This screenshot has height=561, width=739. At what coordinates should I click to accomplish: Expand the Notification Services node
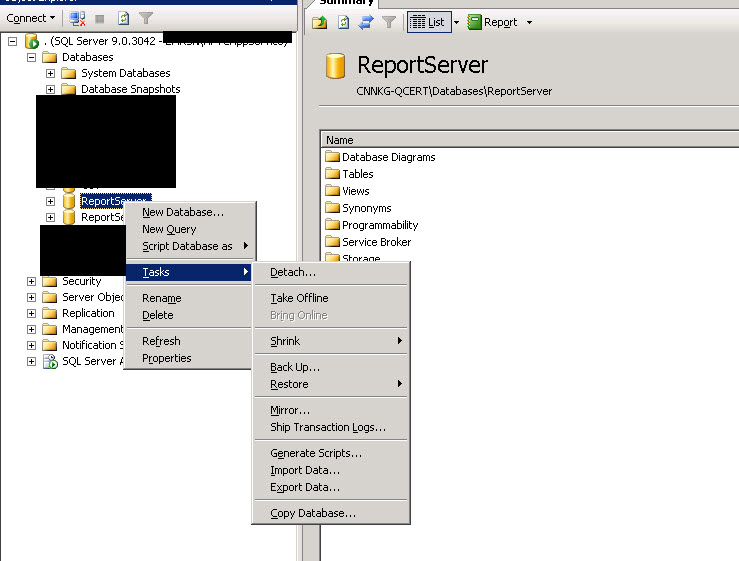coord(32,346)
